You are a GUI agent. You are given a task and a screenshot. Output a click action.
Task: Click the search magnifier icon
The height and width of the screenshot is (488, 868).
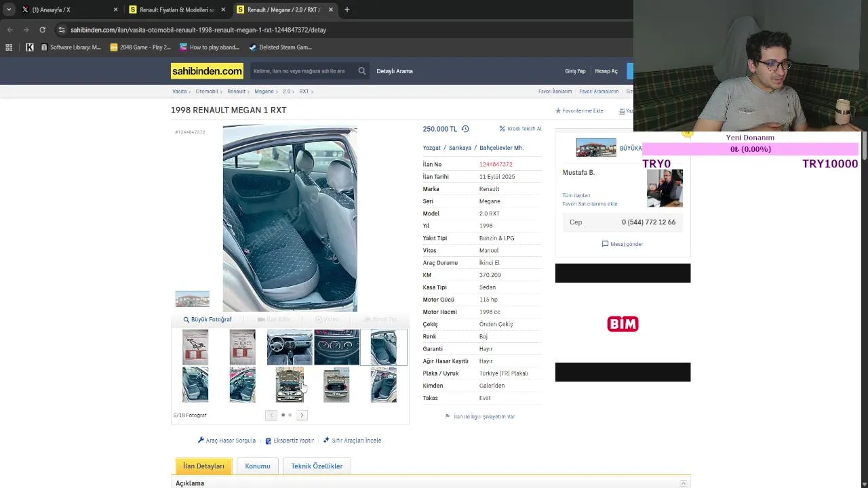point(362,70)
